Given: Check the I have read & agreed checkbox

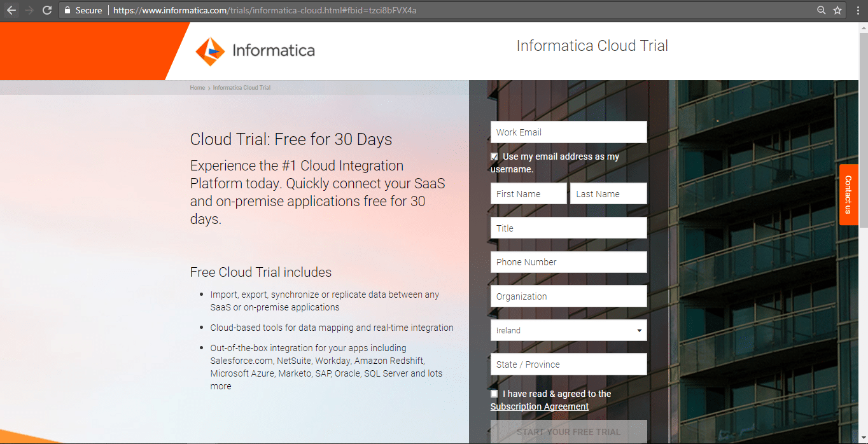Looking at the screenshot, I should [x=494, y=394].
